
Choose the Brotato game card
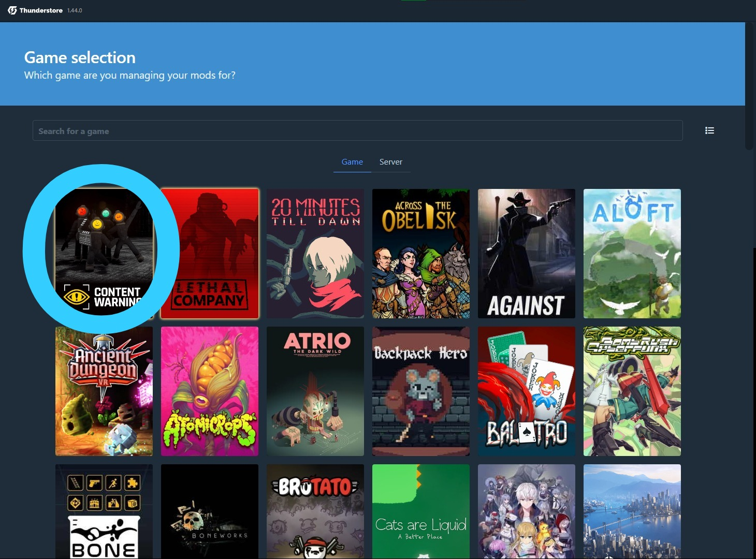pos(315,511)
